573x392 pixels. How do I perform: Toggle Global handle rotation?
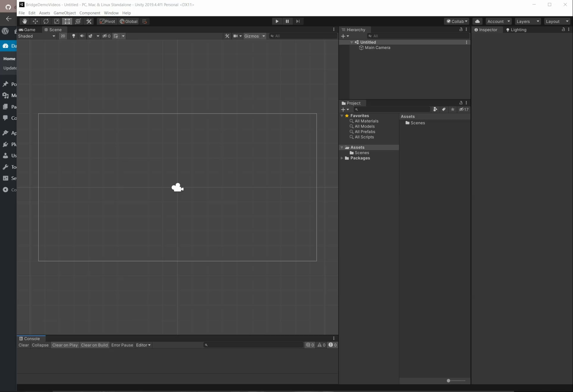pos(129,21)
